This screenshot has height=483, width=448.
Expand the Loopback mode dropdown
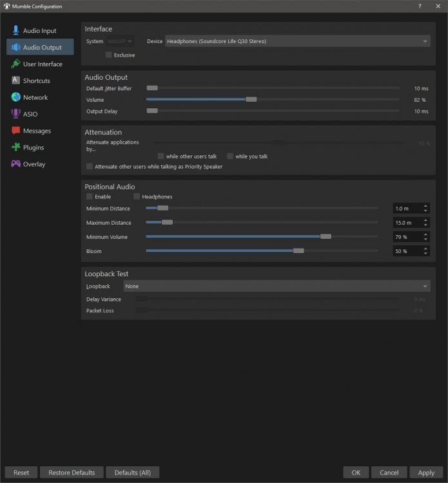point(277,286)
